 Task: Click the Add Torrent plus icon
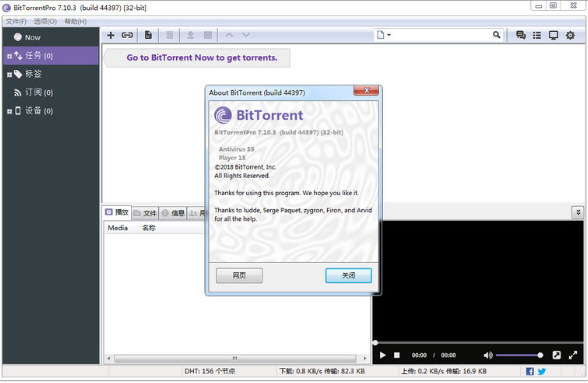point(111,35)
